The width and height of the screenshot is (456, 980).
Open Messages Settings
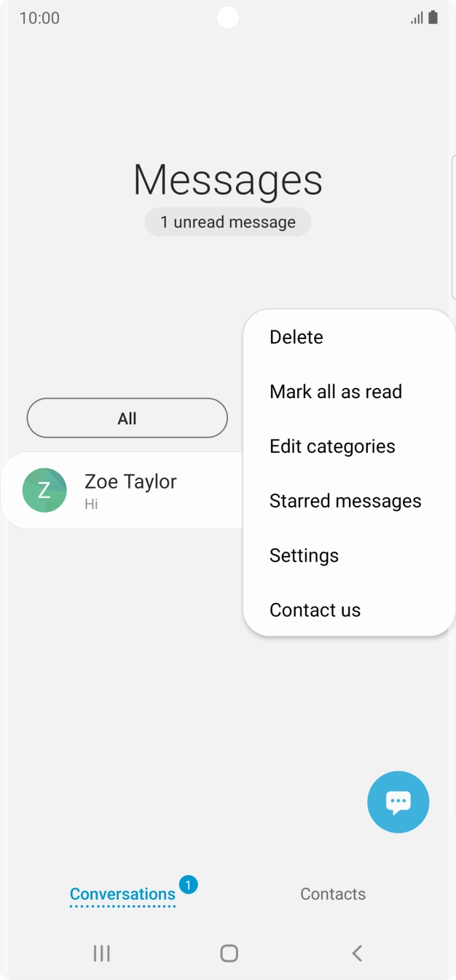(x=304, y=556)
